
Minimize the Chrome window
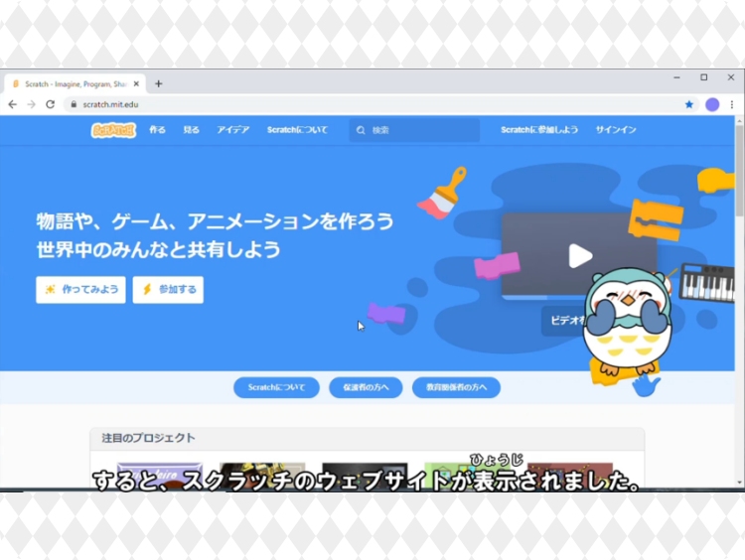pyautogui.click(x=676, y=77)
